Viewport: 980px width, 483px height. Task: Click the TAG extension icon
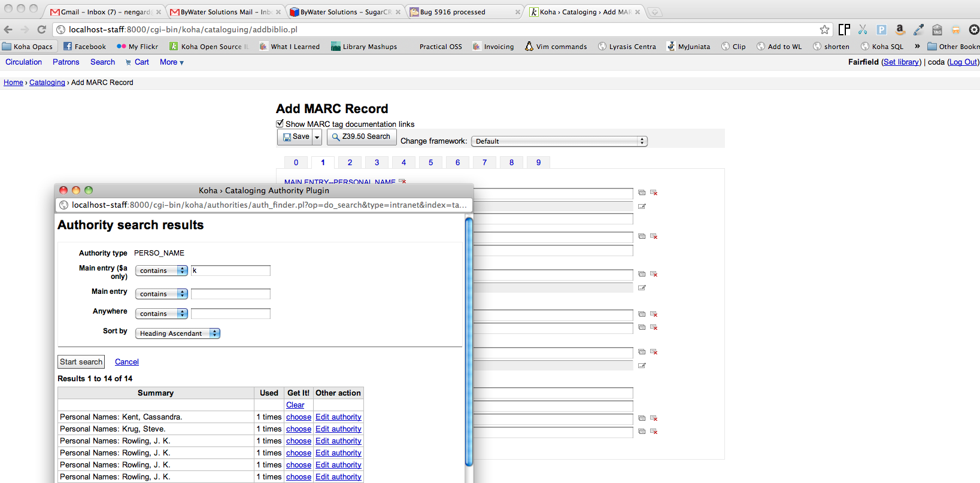click(937, 29)
